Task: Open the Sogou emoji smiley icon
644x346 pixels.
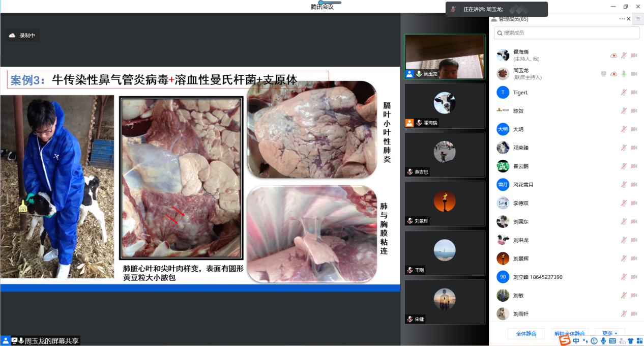Action: coord(594,341)
